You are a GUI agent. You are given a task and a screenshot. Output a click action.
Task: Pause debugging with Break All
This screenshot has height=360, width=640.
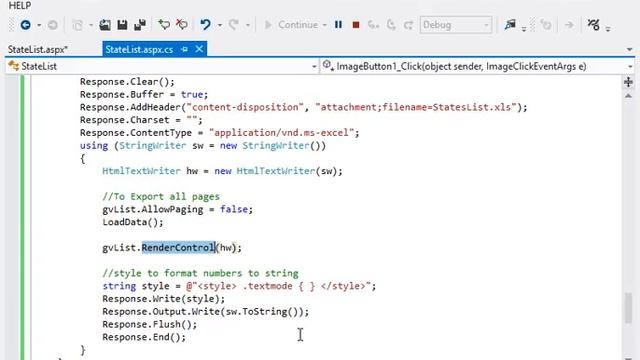tap(338, 25)
